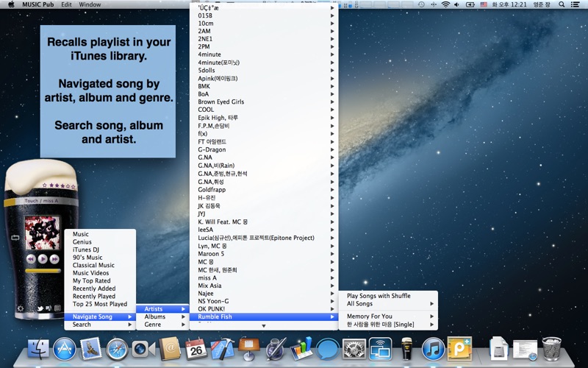Open the Trash in the Dock

[x=552, y=349]
